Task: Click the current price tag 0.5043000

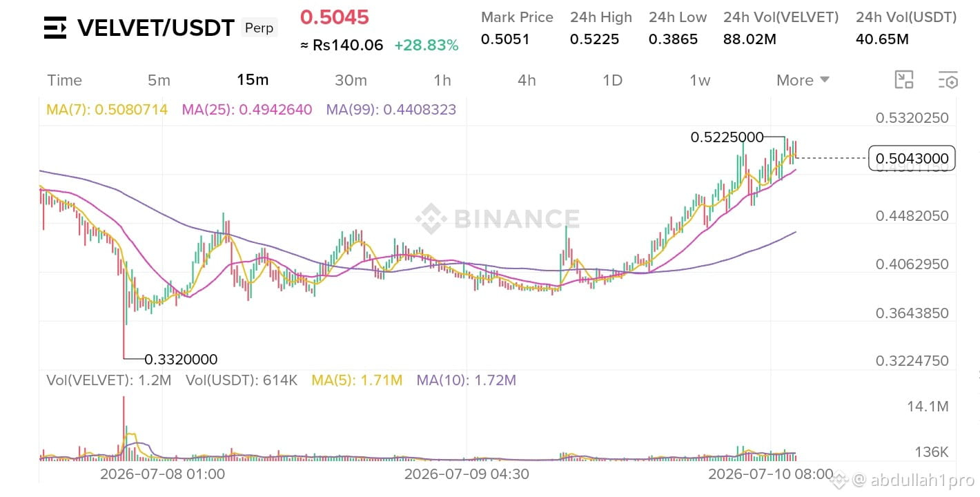Action: [912, 159]
